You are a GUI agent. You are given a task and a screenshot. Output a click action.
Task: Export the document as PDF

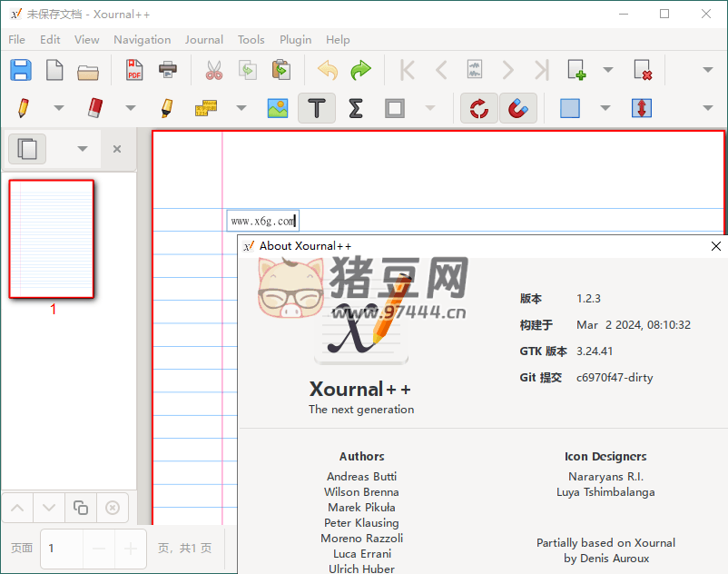(x=134, y=70)
